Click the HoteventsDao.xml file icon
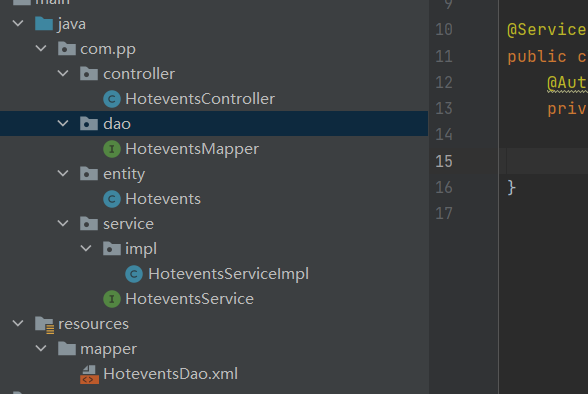 (89, 375)
